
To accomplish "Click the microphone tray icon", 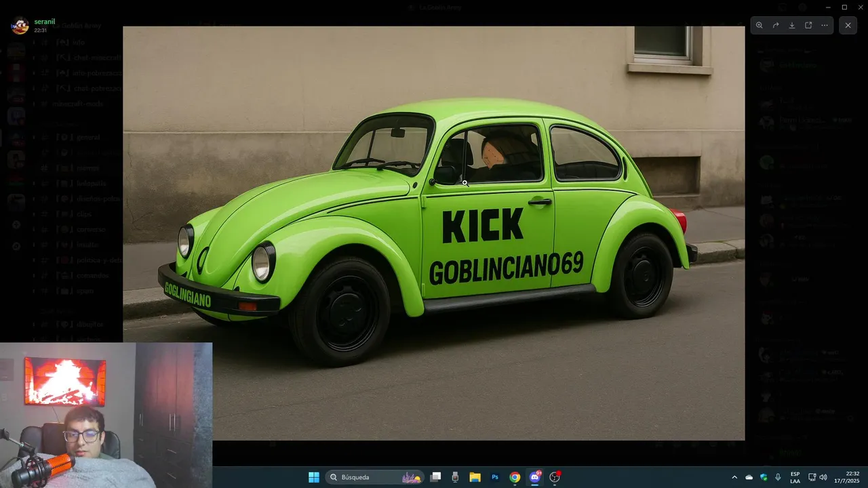I will 778,477.
